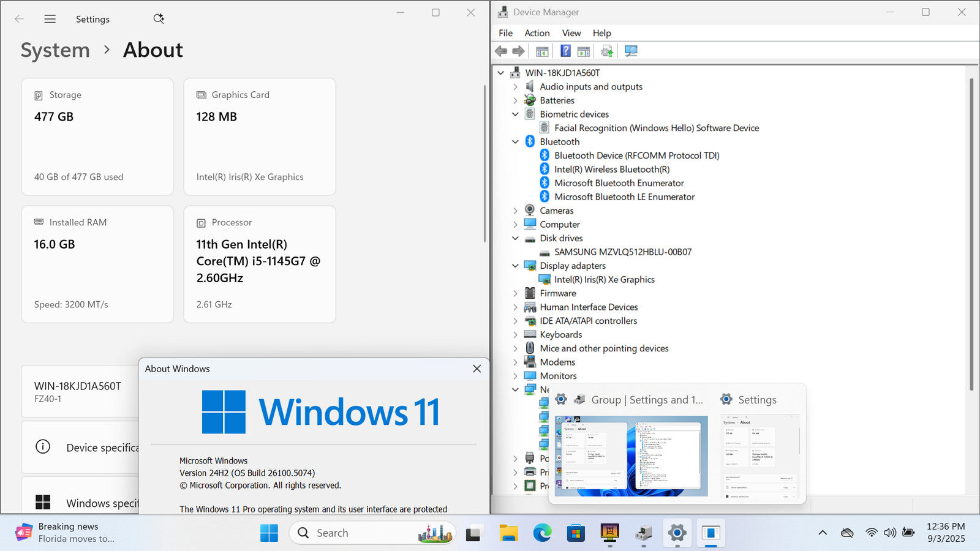Select Facial Recognition (Windows Hello) Software Device

click(x=657, y=128)
